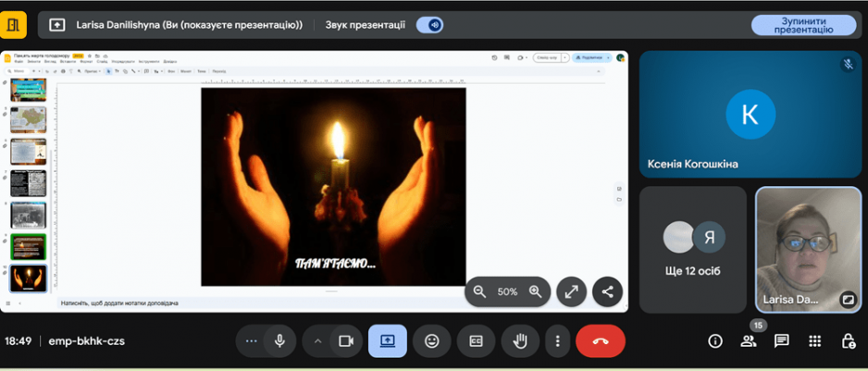Toggle closed captions on

[x=476, y=341]
